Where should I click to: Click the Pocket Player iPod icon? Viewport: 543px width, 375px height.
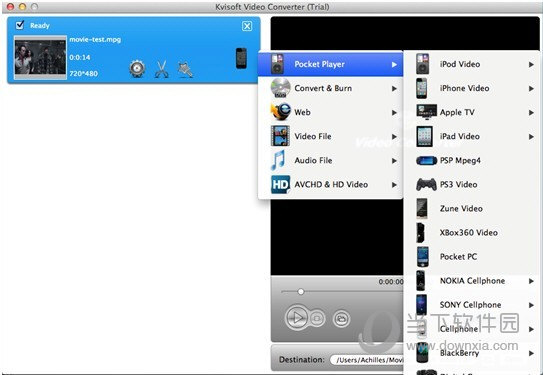277,64
